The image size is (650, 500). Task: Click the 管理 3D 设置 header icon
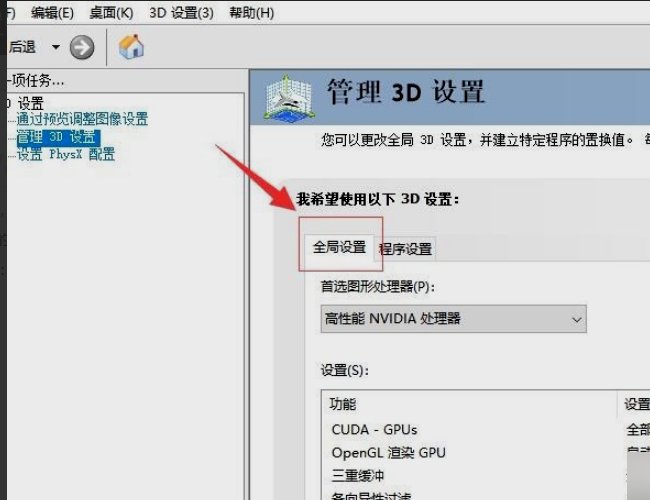tap(288, 98)
